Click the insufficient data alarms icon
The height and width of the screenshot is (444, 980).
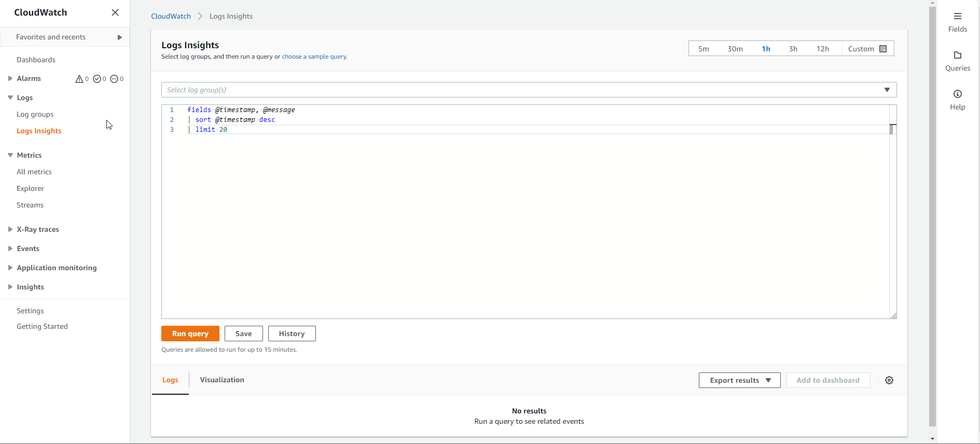(114, 79)
